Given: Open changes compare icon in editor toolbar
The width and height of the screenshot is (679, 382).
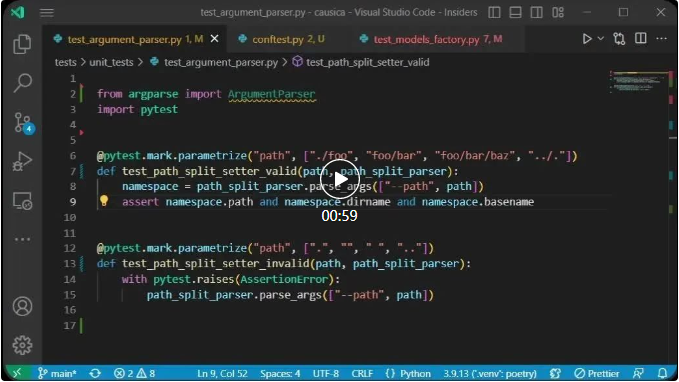Looking at the screenshot, I should [619, 39].
